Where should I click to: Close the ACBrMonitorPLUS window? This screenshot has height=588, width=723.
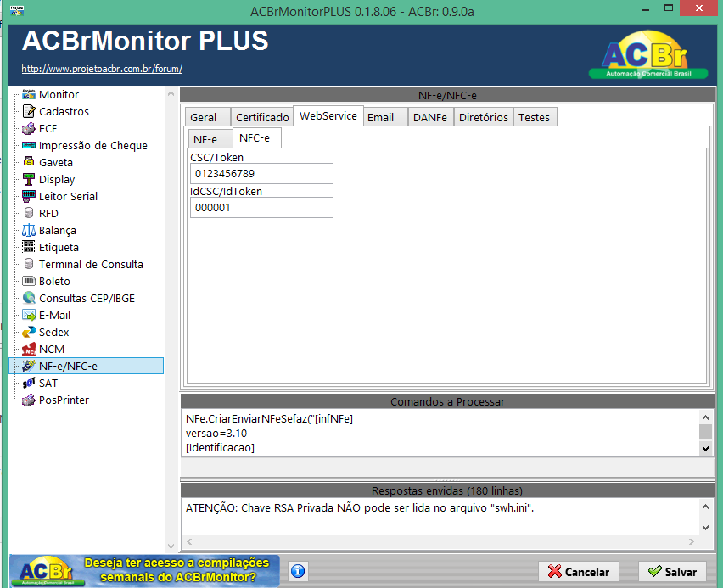click(699, 8)
